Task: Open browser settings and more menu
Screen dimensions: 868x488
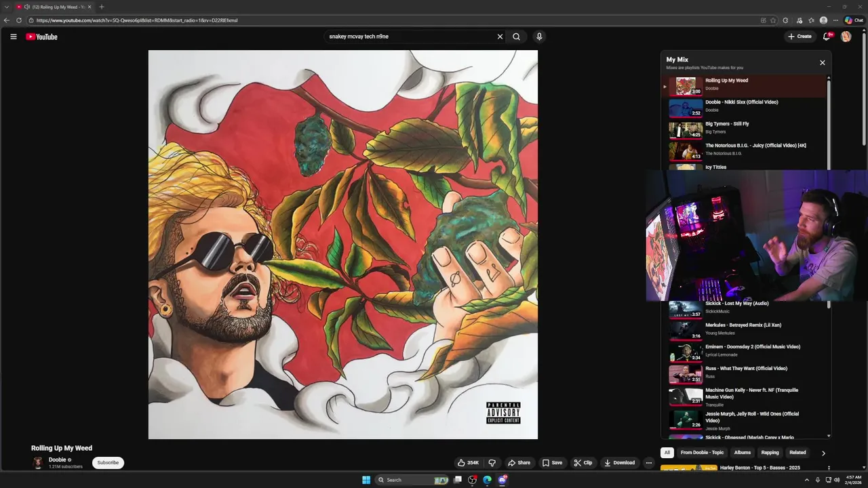Action: [x=835, y=20]
